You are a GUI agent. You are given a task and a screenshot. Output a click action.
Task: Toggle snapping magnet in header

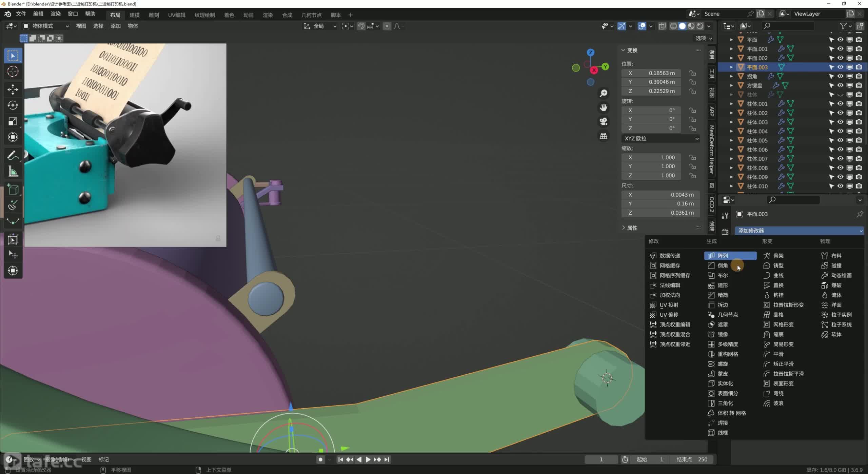361,26
